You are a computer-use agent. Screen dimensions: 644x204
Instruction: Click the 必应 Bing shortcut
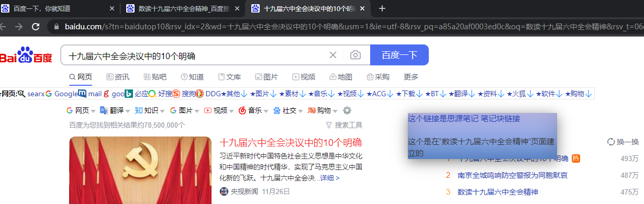137,94
